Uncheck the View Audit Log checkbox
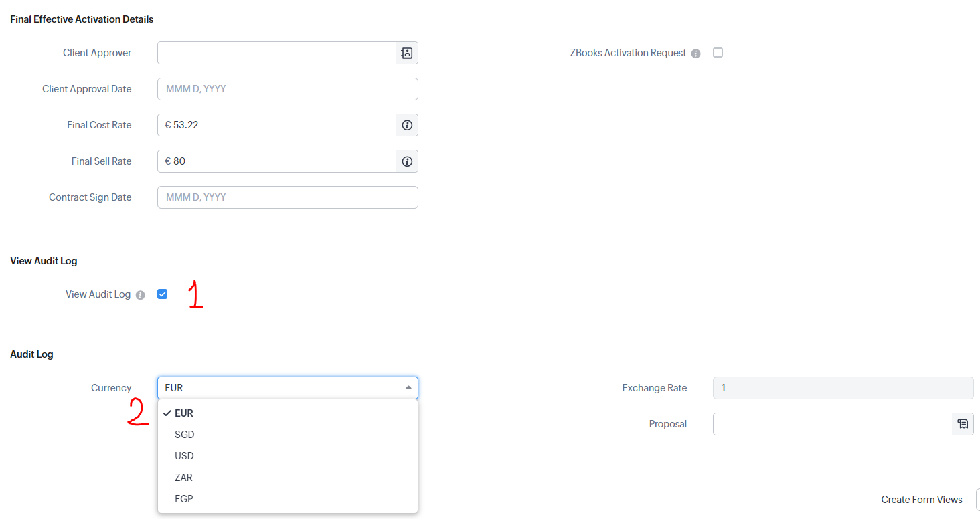The image size is (980, 519). click(162, 294)
